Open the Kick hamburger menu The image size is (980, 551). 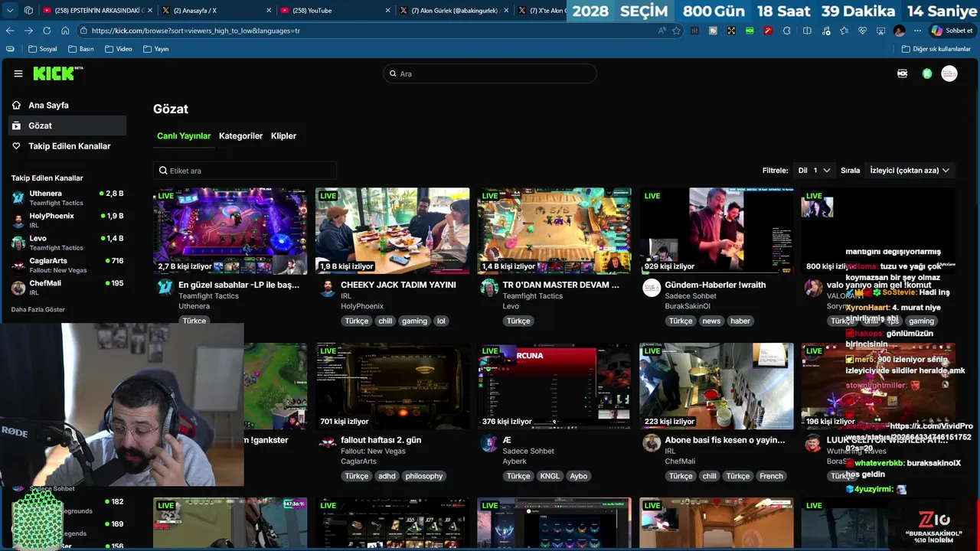pyautogui.click(x=18, y=73)
